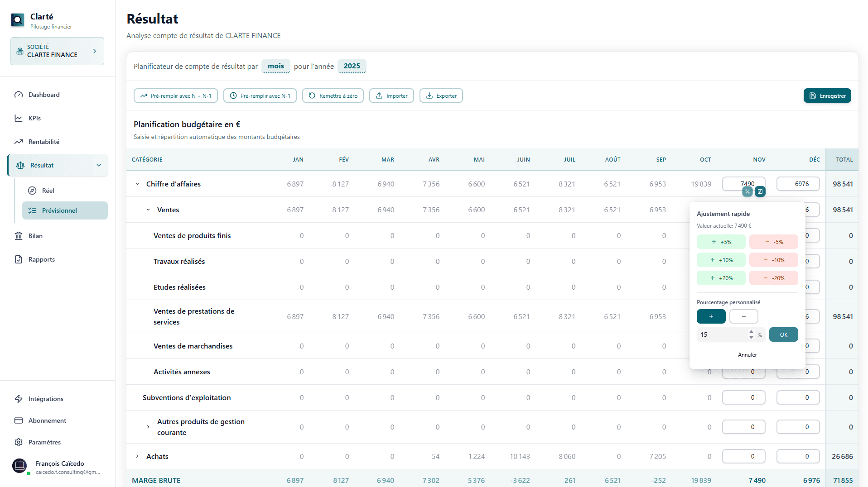
Task: Increment the custom percentage stepper up arrow
Action: click(x=751, y=332)
